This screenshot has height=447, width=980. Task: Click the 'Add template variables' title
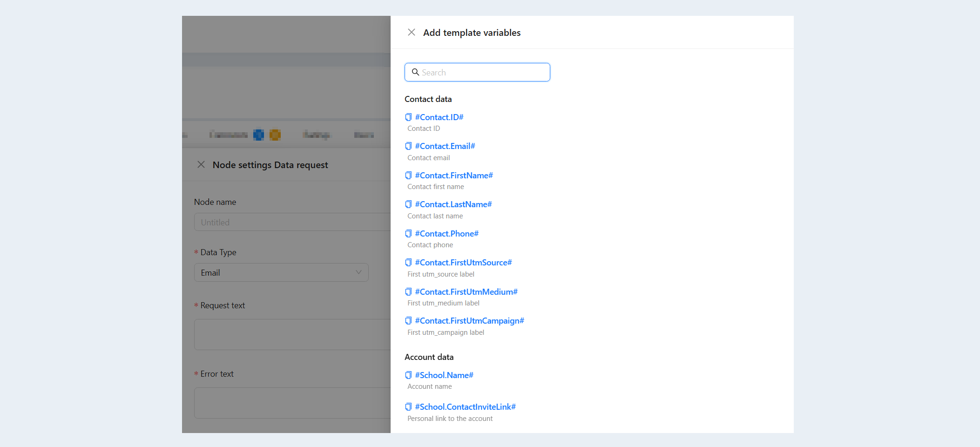click(472, 33)
